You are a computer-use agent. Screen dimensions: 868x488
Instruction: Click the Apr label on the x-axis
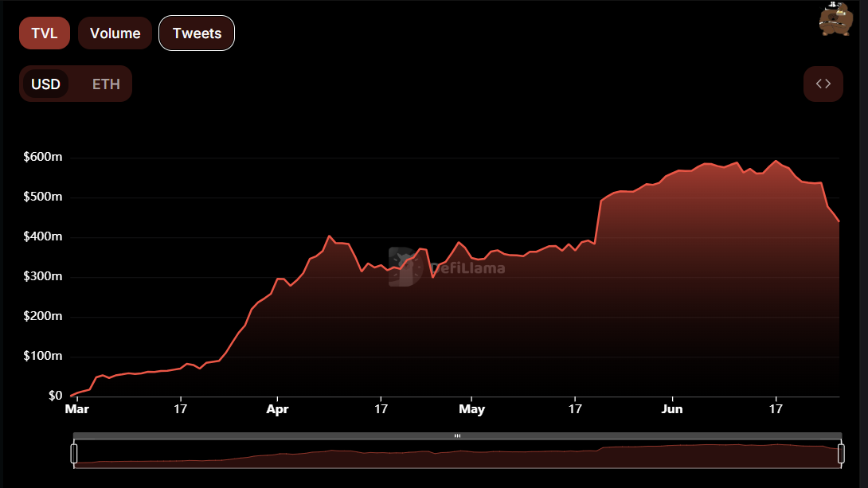click(x=277, y=409)
